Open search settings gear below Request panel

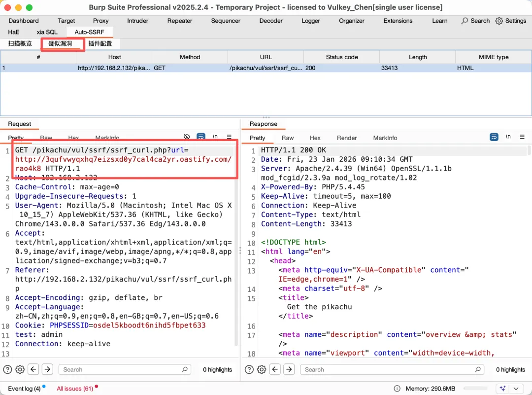pyautogui.click(x=20, y=369)
